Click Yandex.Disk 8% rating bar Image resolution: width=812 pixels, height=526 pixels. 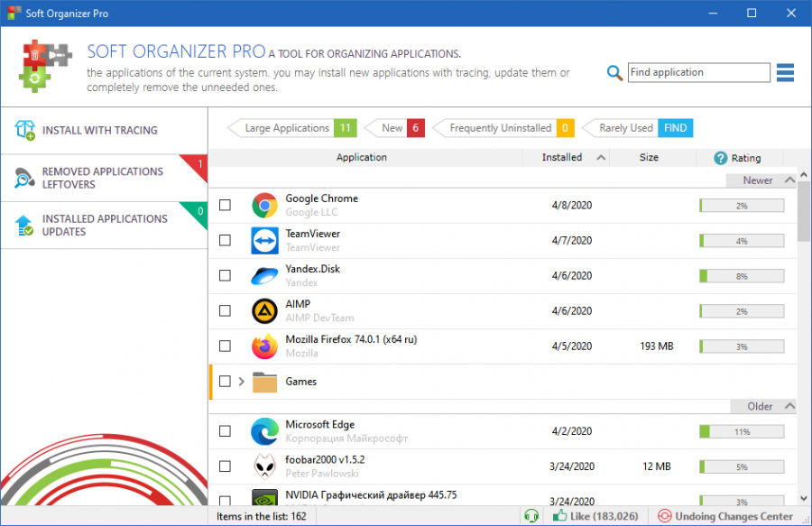coord(742,276)
